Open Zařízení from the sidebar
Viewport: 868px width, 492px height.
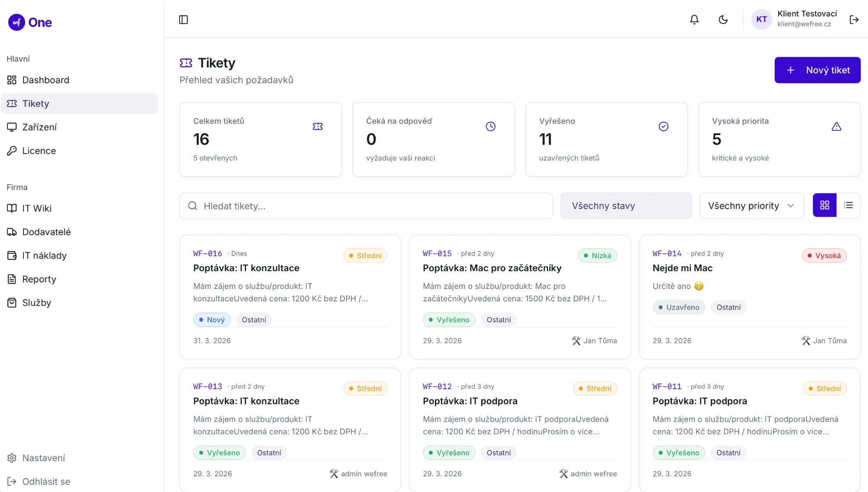pyautogui.click(x=80, y=127)
